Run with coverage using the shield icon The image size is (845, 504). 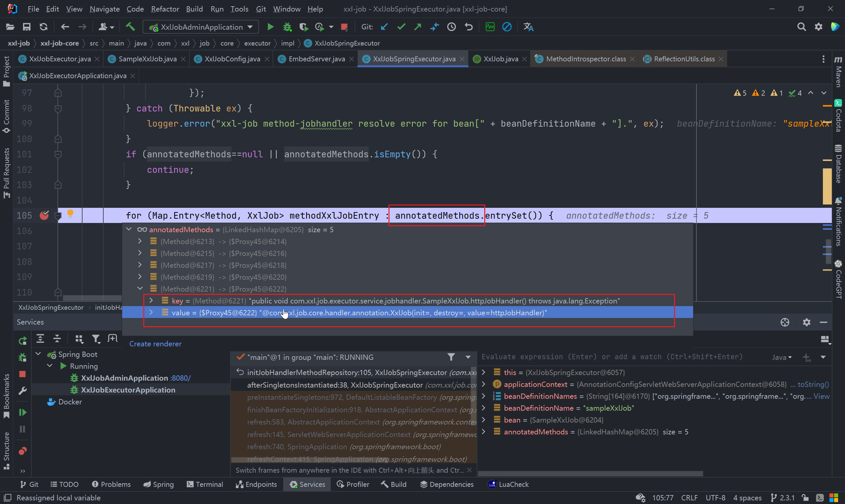point(303,27)
